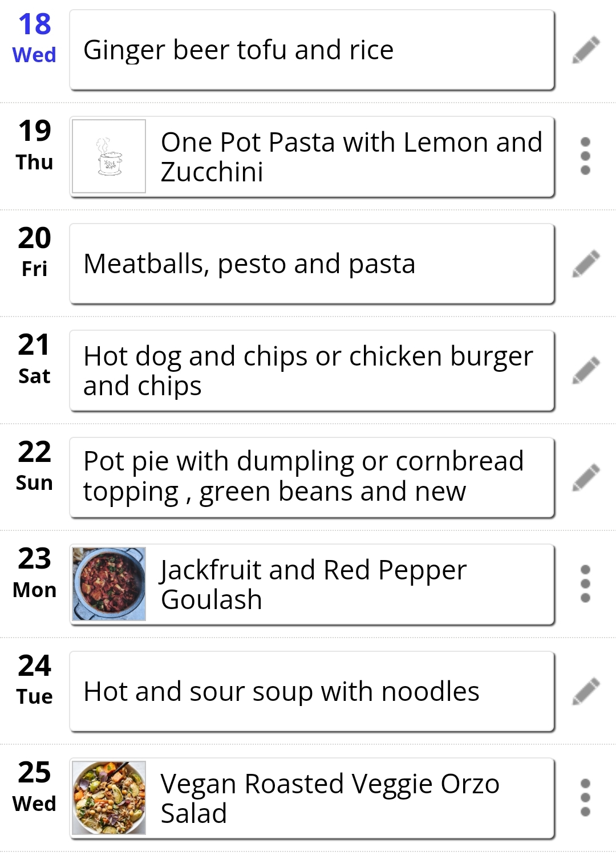The image size is (616, 864).
Task: Open options menu for One Pot Pasta
Action: tap(585, 156)
